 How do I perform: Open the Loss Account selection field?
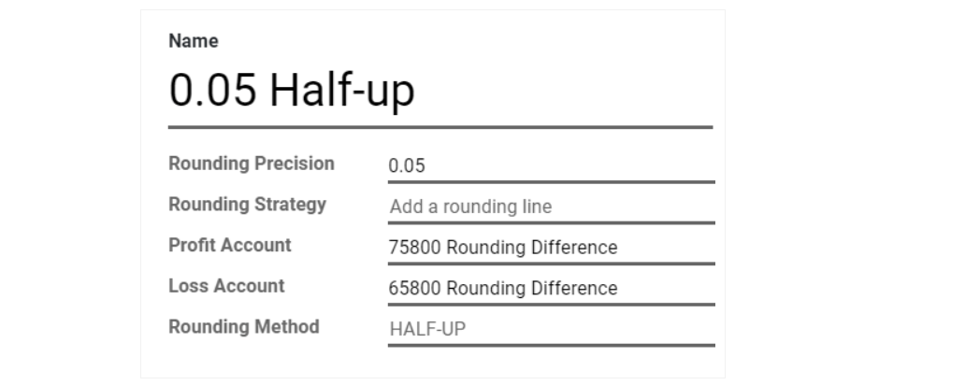(552, 288)
